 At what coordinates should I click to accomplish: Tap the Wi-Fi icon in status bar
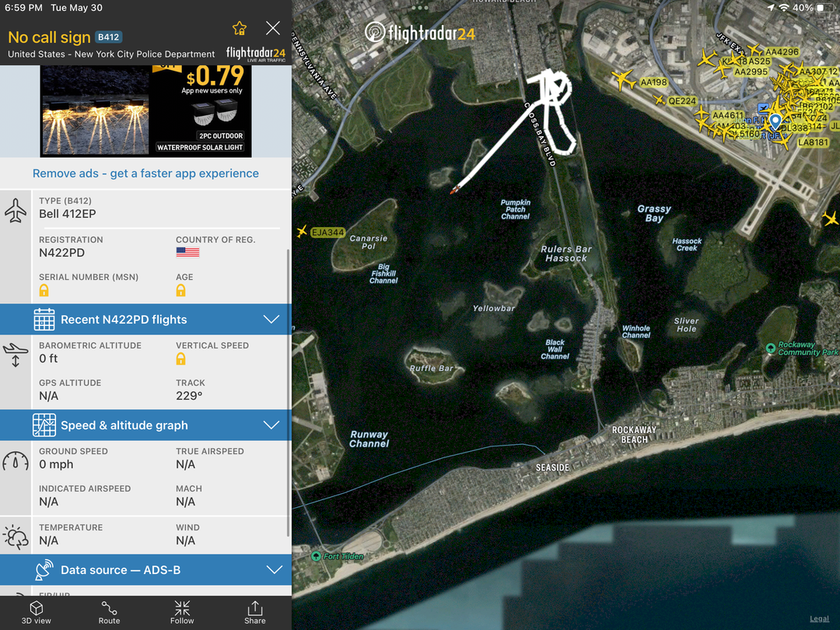click(x=784, y=8)
